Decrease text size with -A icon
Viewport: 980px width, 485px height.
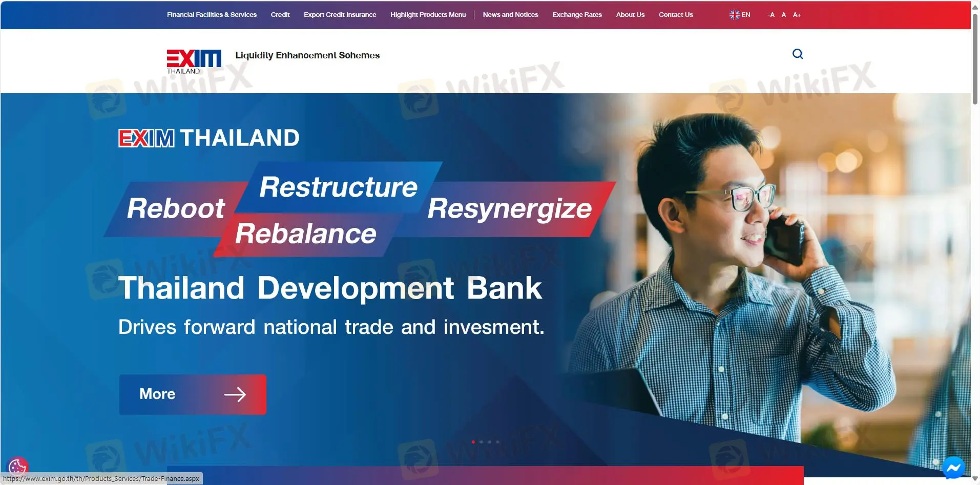pos(771,15)
